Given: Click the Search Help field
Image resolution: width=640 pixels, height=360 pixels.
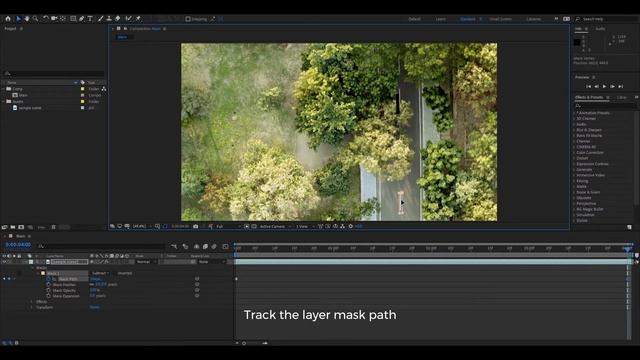Looking at the screenshot, I should [x=606, y=19].
